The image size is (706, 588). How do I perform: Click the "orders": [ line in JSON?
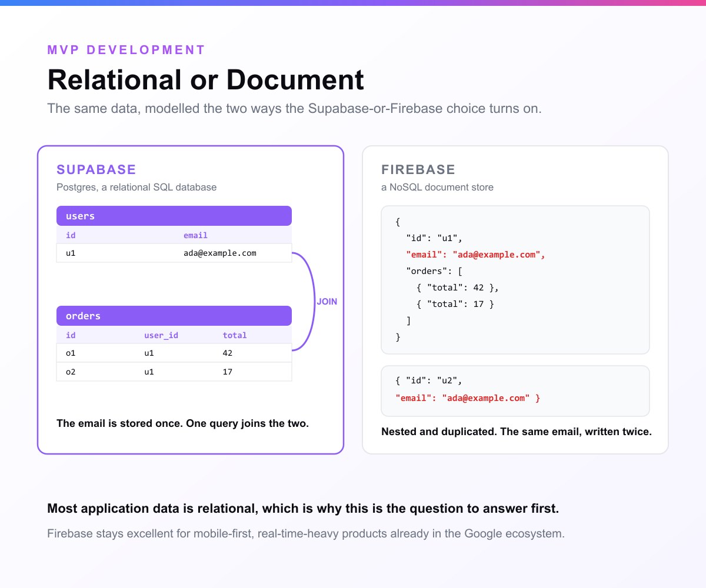[435, 271]
